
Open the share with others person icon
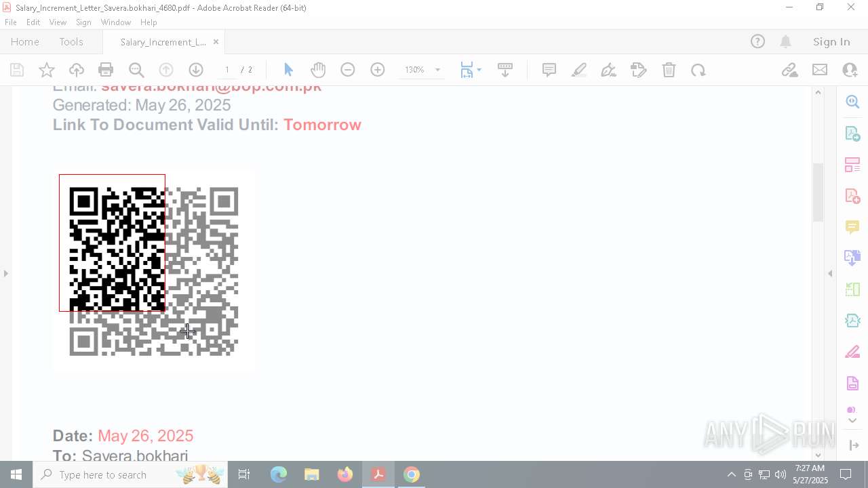(x=850, y=70)
